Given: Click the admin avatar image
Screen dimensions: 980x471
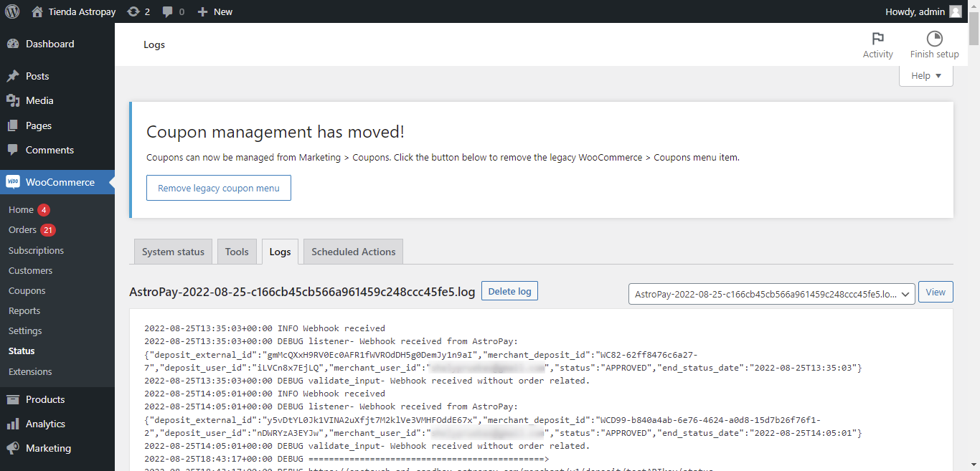Looking at the screenshot, I should coord(956,11).
